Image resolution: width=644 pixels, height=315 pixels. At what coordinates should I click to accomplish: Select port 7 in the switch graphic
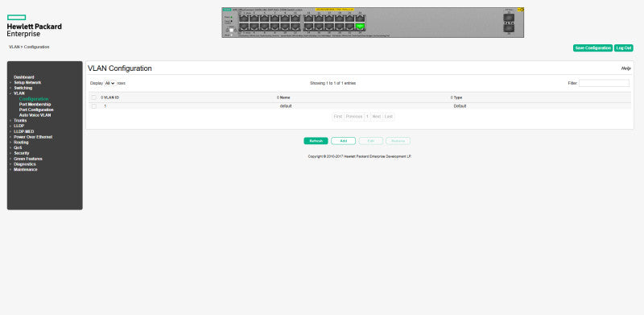[275, 19]
